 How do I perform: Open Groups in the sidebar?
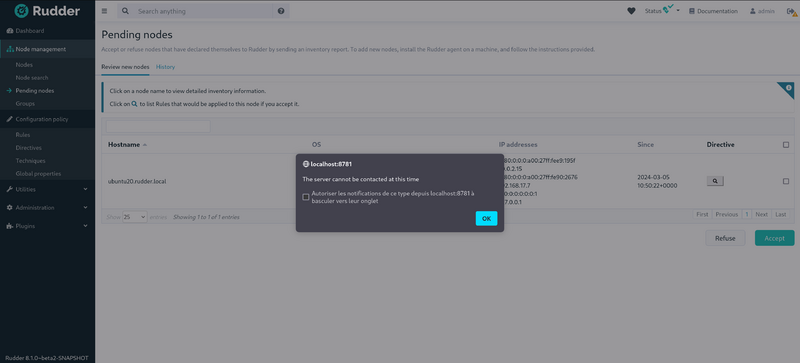coord(25,103)
